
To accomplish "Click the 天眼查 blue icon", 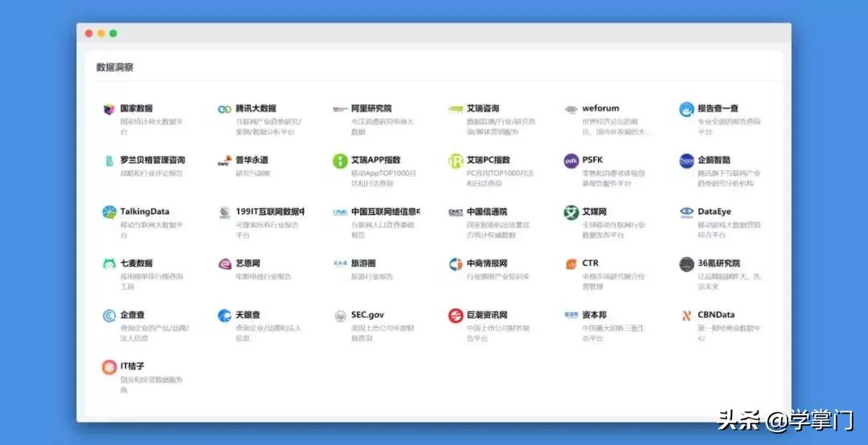I will pos(224,316).
